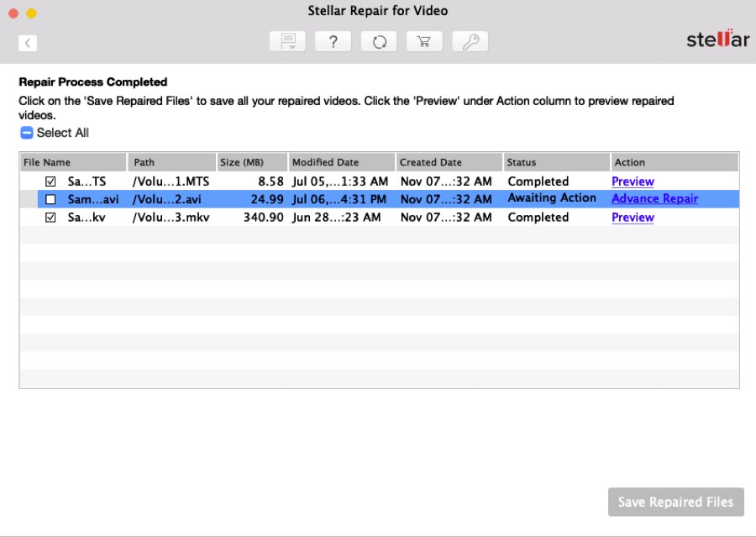Click Advance Repair for the avi file
756x537 pixels.
(x=654, y=199)
